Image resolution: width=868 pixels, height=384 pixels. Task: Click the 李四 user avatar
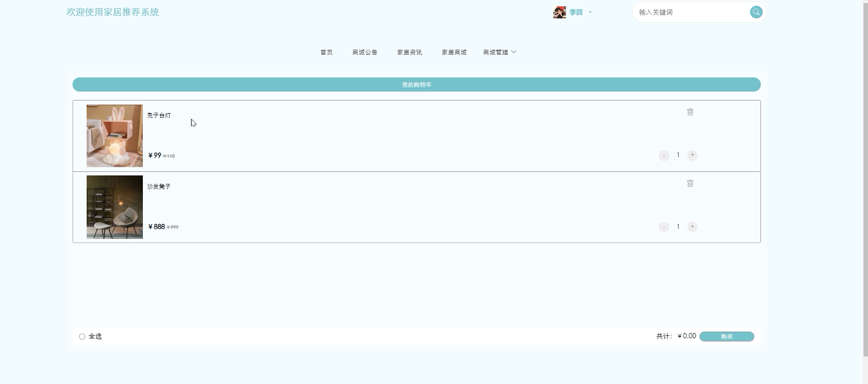click(x=559, y=13)
